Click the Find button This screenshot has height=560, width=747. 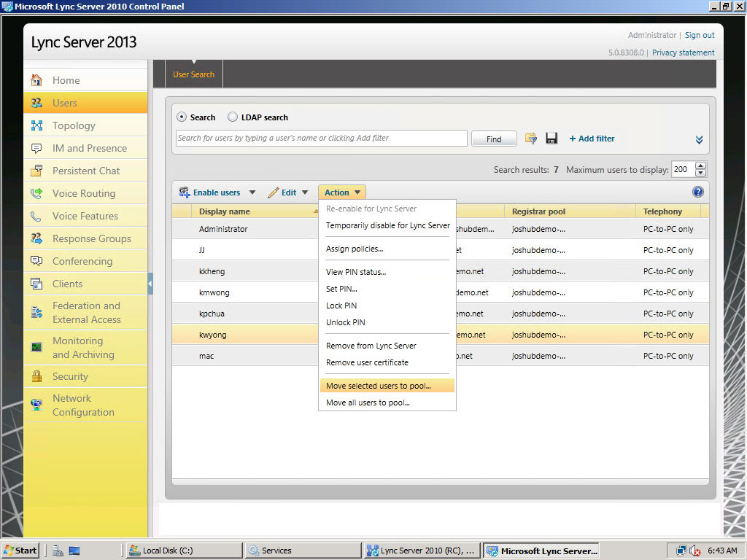(x=494, y=139)
